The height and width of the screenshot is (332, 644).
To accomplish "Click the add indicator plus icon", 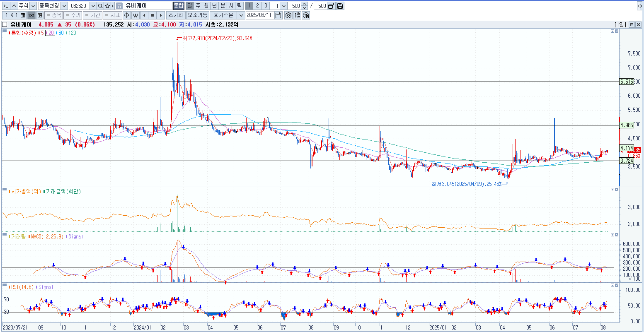I will click(x=306, y=15).
